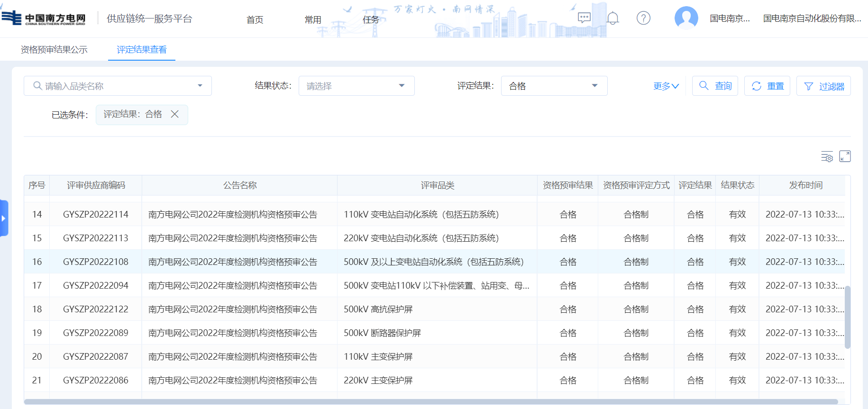Open the 过滤器 filter button
This screenshot has height=409, width=868.
[x=823, y=86]
